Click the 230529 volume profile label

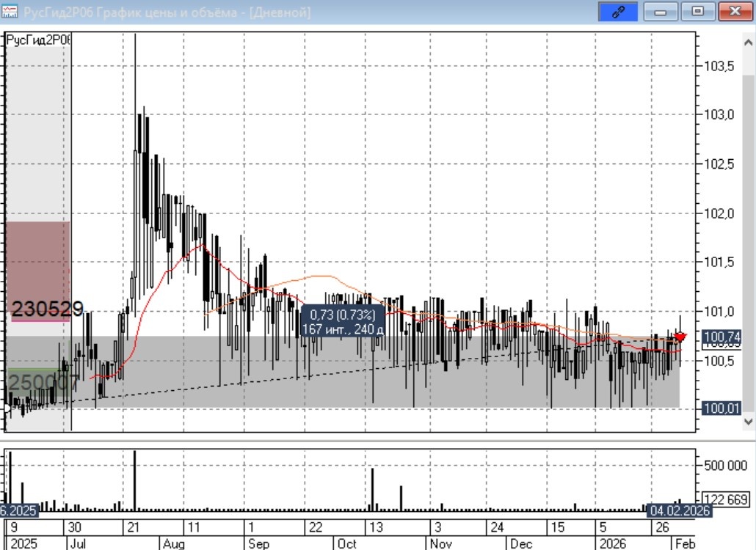click(47, 309)
